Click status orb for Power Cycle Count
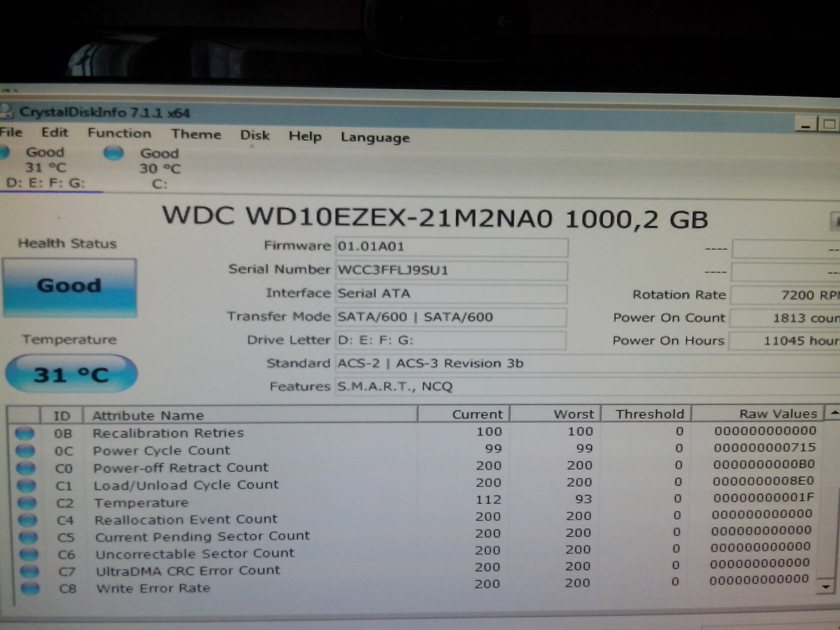The image size is (840, 630). [x=25, y=451]
